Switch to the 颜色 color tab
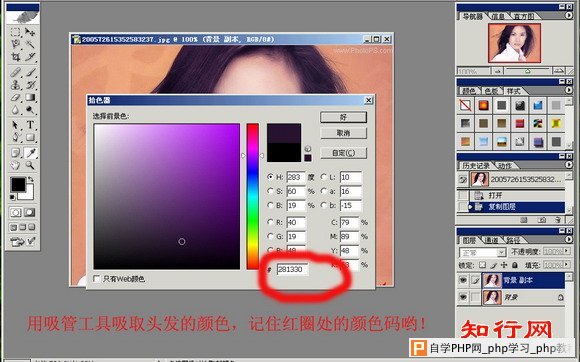The height and width of the screenshot is (362, 580). click(x=469, y=91)
